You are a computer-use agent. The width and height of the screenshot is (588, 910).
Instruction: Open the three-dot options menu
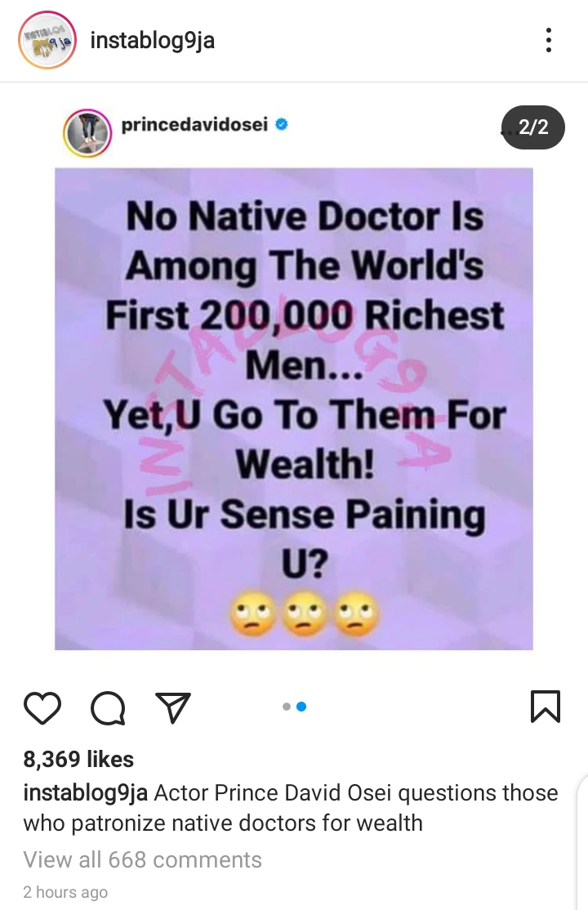(x=549, y=40)
